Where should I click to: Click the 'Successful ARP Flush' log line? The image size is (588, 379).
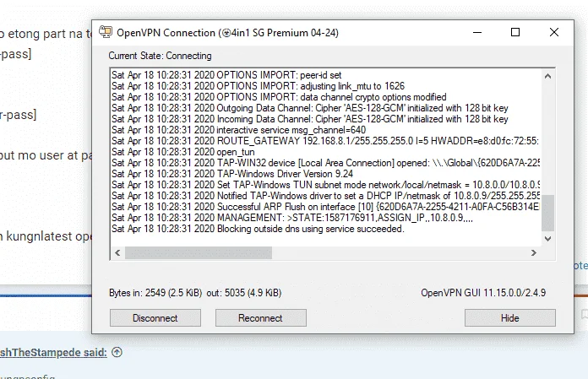[325, 207]
